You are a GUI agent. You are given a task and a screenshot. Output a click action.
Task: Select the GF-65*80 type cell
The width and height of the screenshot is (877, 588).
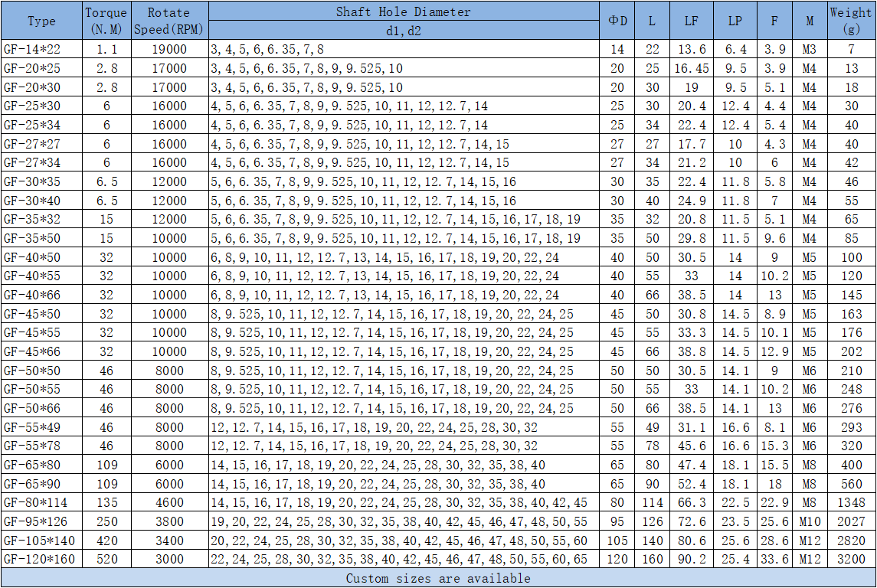[x=42, y=465]
